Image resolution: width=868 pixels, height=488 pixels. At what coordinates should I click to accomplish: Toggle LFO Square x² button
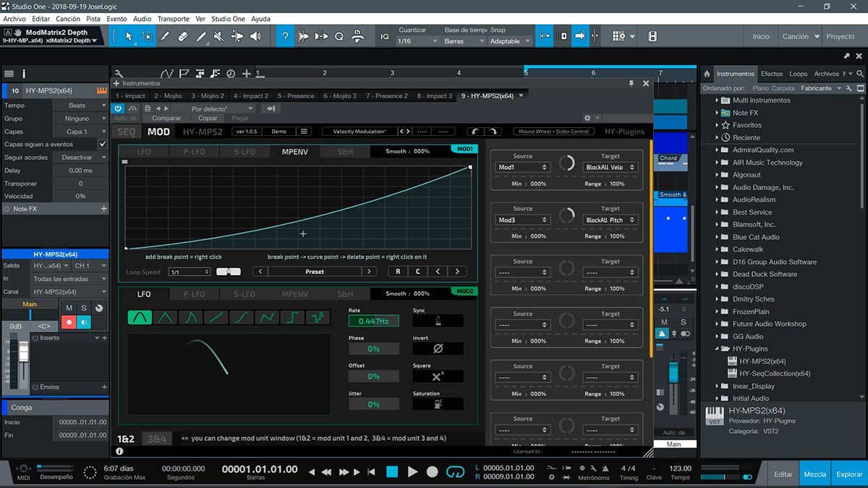[438, 376]
